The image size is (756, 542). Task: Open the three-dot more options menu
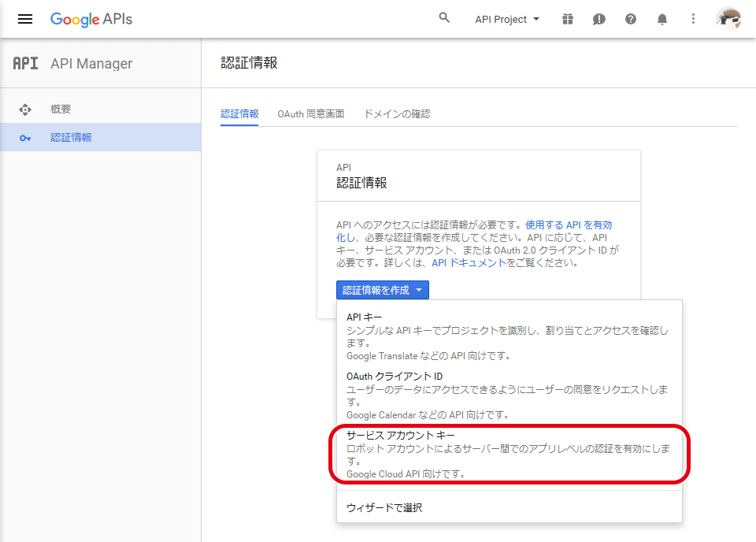[693, 19]
